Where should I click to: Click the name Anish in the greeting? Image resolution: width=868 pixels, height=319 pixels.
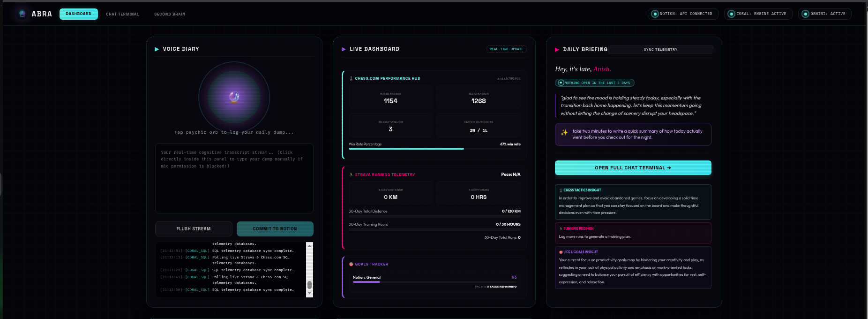pos(601,69)
